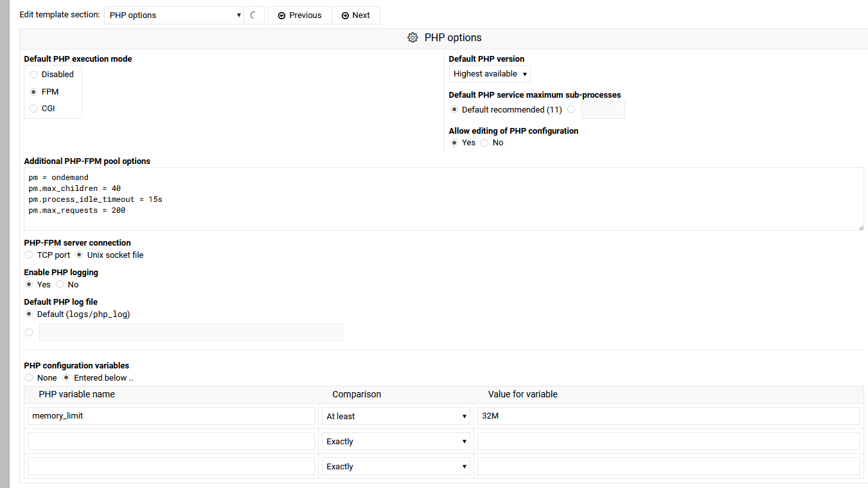The image size is (868, 488).
Task: Click the pm.process_idle_timeout = 15s line
Action: pyautogui.click(x=96, y=199)
